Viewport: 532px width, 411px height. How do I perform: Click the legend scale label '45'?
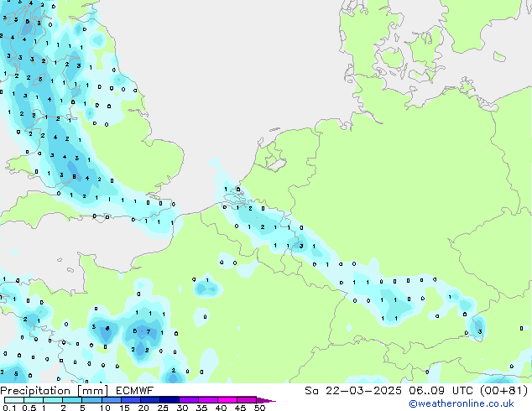240,408
